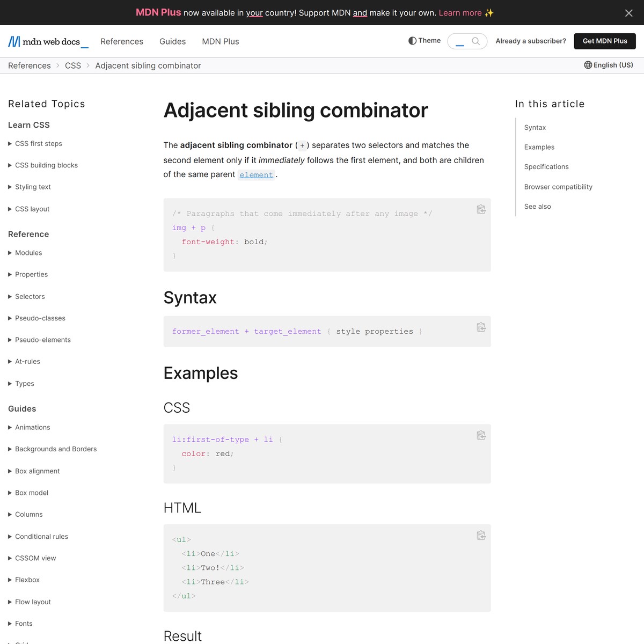This screenshot has height=644, width=644.
Task: Follow the Learn more banner link
Action: pyautogui.click(x=460, y=13)
